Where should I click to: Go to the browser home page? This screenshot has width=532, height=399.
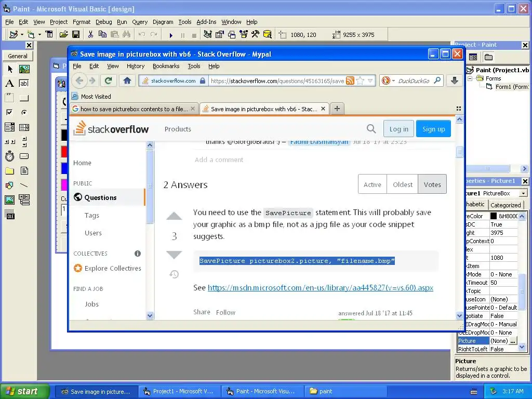tap(127, 81)
